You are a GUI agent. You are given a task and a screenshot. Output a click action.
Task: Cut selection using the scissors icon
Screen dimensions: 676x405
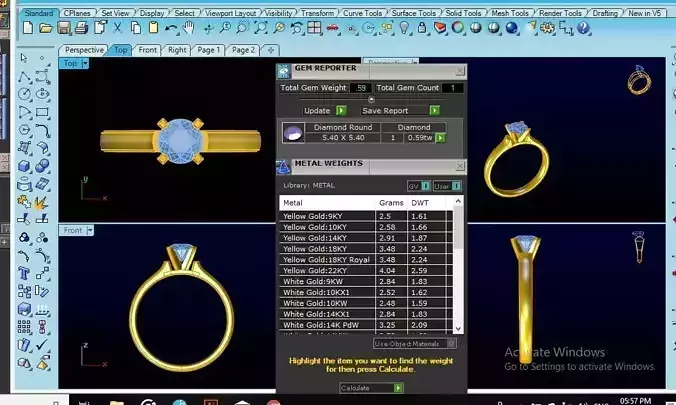(x=117, y=28)
